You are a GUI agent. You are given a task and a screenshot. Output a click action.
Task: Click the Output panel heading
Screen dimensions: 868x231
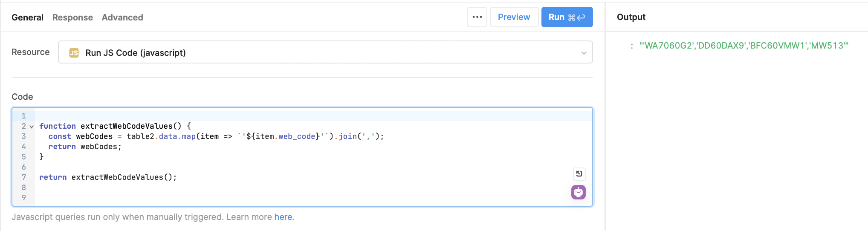point(631,17)
